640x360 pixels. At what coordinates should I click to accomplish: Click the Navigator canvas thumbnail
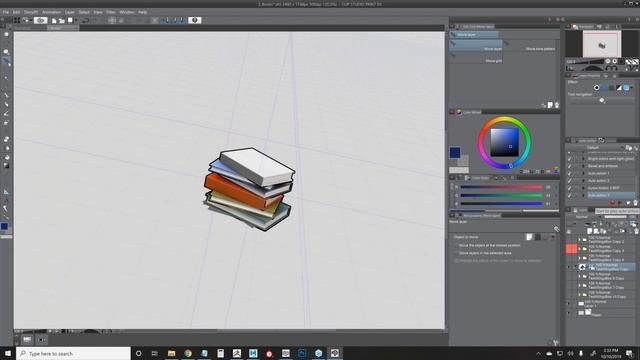tap(602, 44)
